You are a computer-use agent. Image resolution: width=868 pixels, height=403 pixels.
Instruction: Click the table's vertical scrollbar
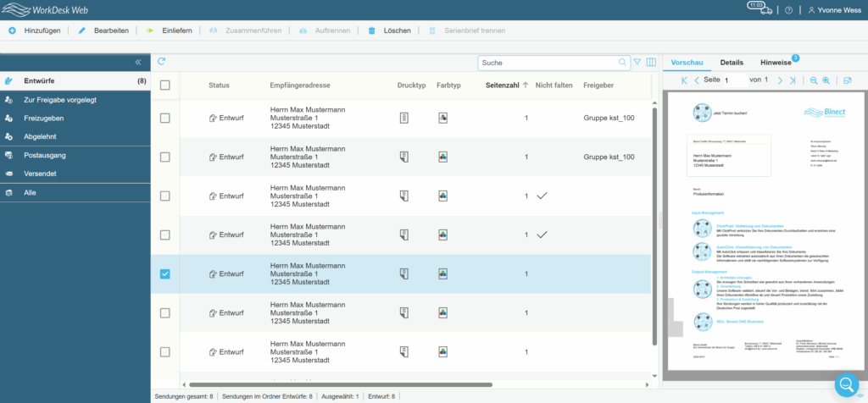point(654,227)
